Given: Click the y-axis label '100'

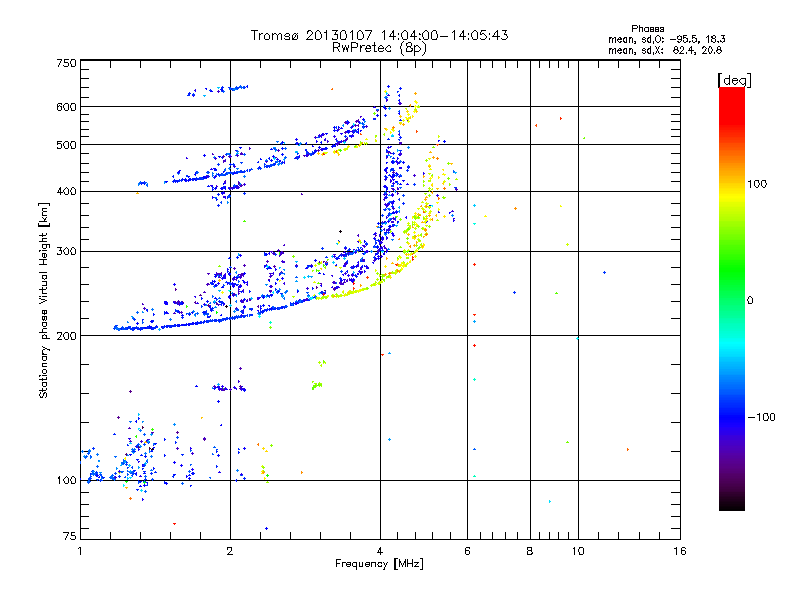Looking at the screenshot, I should click(x=66, y=481).
